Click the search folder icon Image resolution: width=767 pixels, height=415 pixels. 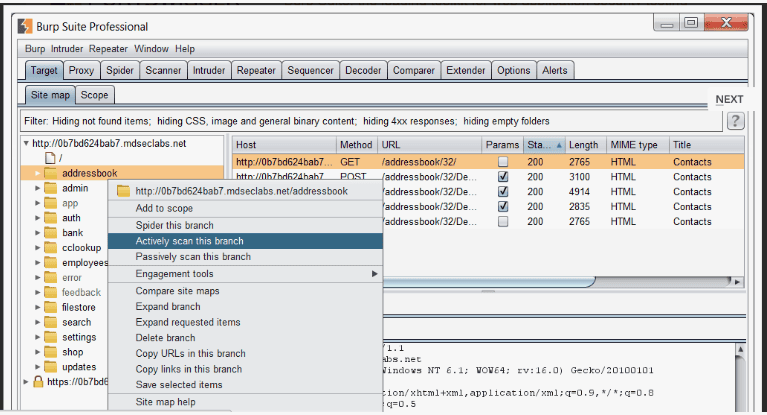coord(50,323)
